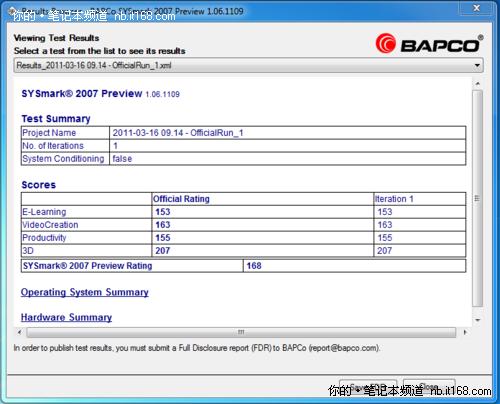Select the overall rating value 168
The width and height of the screenshot is (500, 404).
(x=254, y=266)
